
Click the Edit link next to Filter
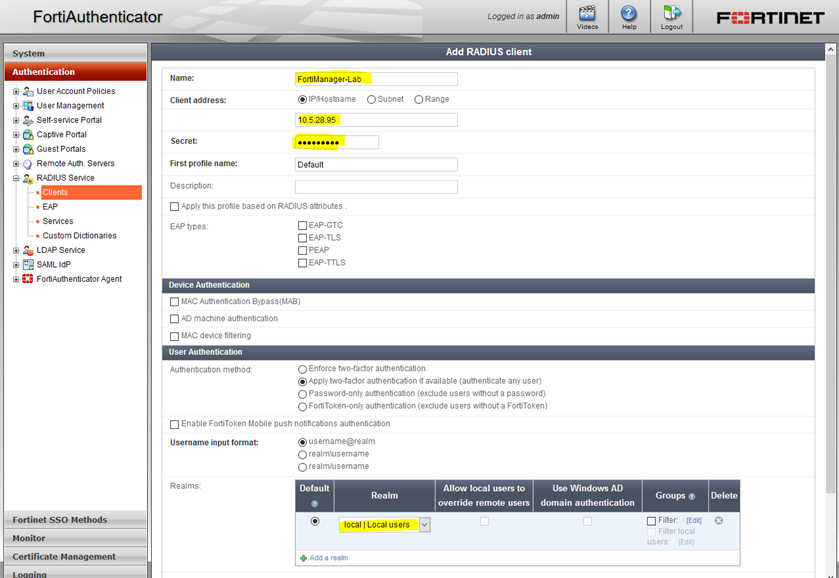tap(693, 521)
